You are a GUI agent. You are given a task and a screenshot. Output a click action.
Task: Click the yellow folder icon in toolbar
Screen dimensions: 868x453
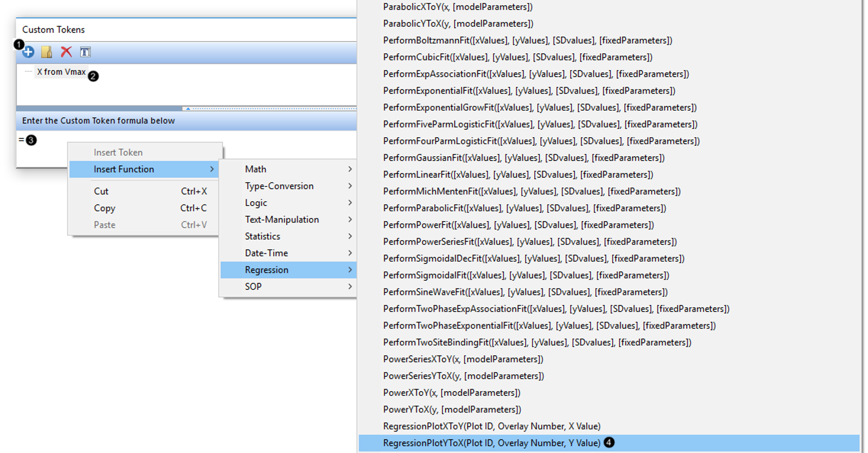point(47,52)
